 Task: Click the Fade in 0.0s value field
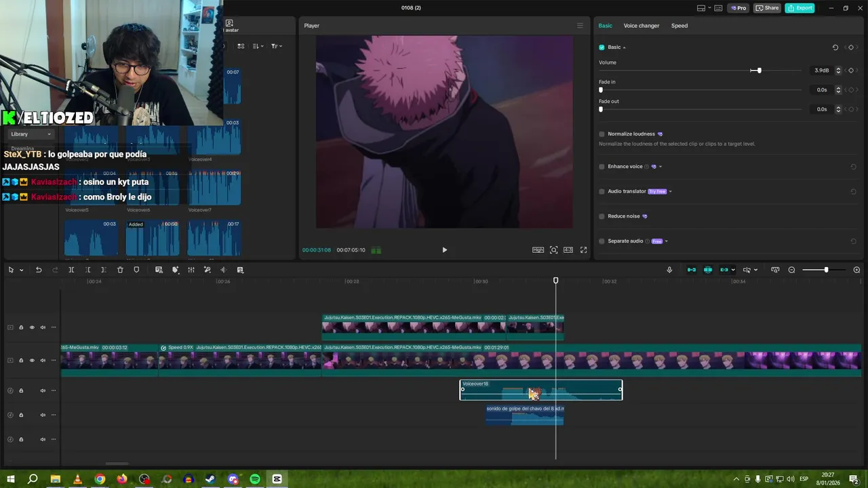(821, 89)
